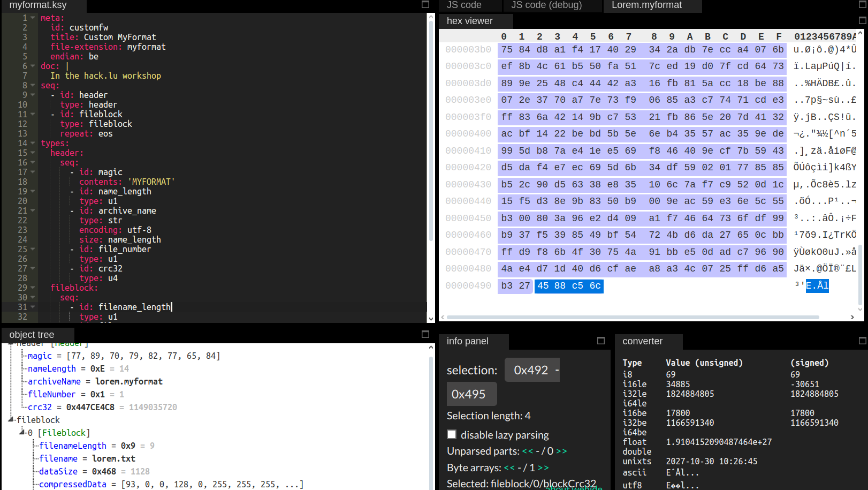Fold the fileblock id entry on line 11
This screenshot has width=868, height=490.
click(x=33, y=114)
